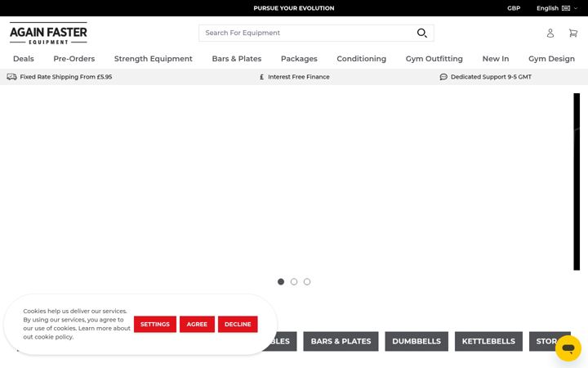
Task: Click the speech bubble support icon
Action: [x=443, y=77]
